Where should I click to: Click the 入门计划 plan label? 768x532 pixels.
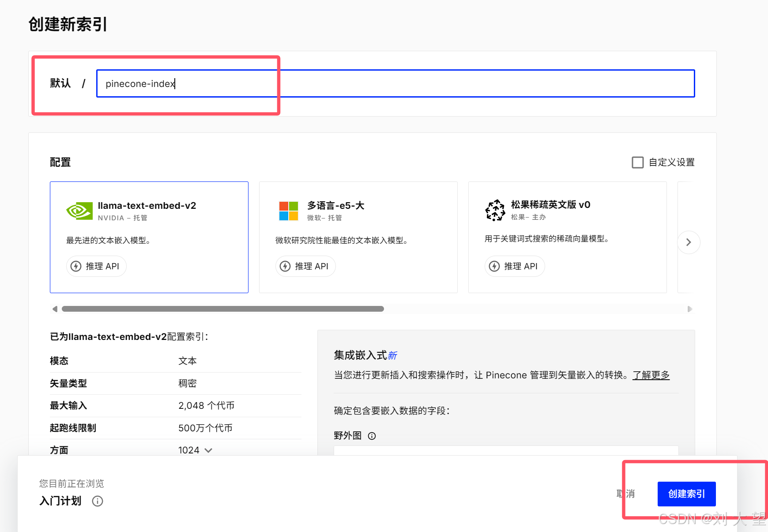pos(60,501)
